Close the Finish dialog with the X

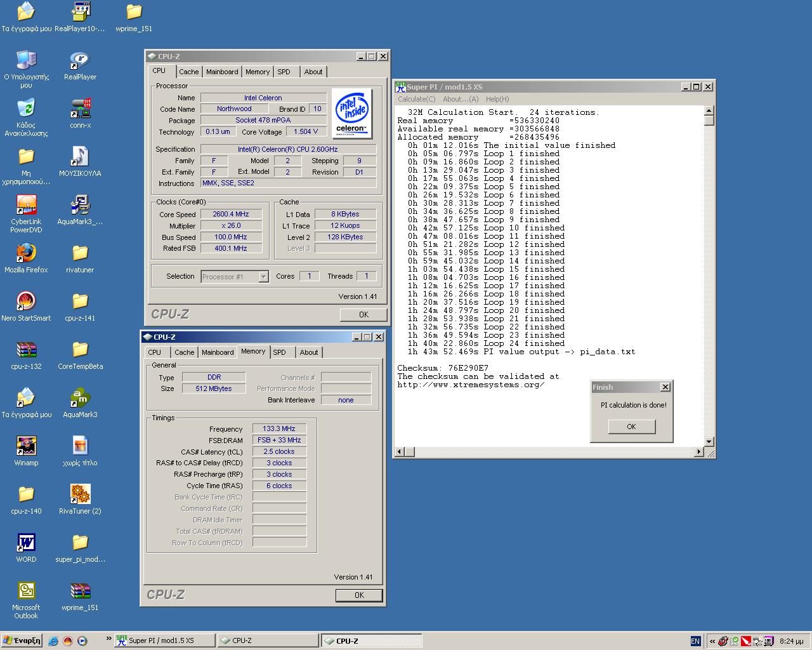(x=665, y=387)
